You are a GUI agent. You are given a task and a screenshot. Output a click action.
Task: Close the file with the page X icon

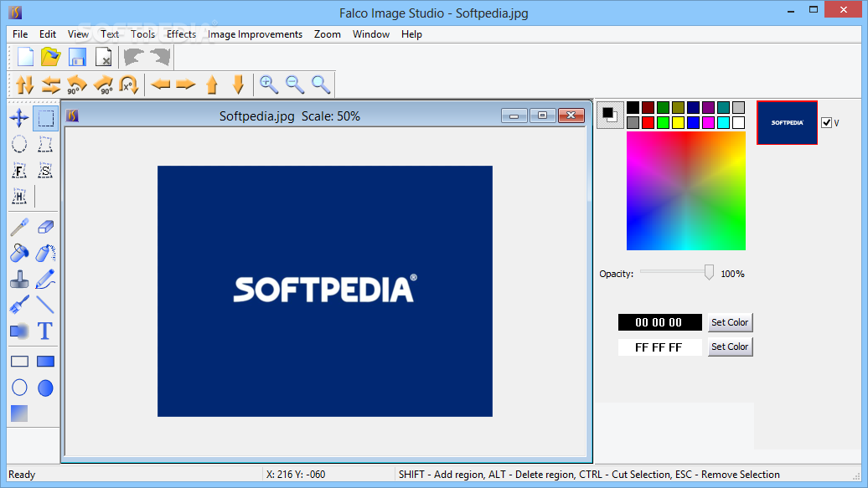(104, 57)
